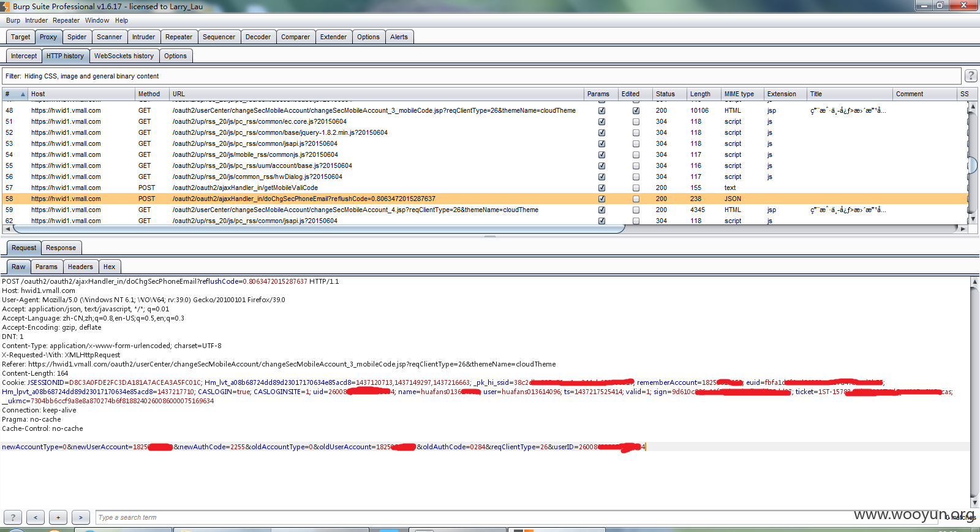Sort by Length column header

point(704,94)
